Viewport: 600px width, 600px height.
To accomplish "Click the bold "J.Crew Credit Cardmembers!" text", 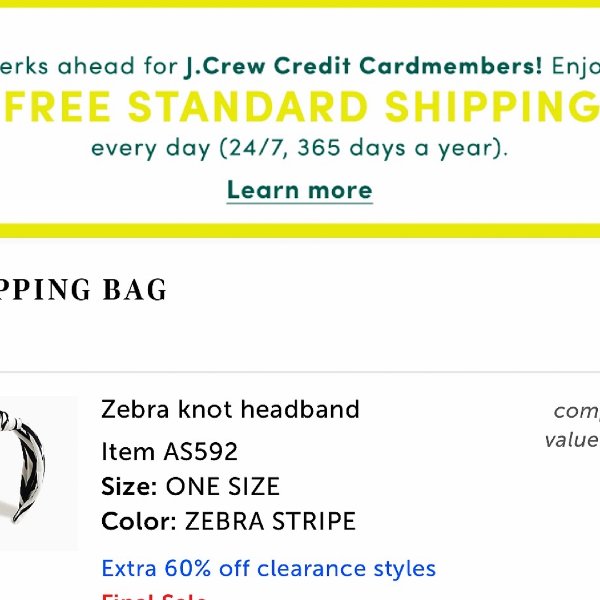I will point(363,66).
